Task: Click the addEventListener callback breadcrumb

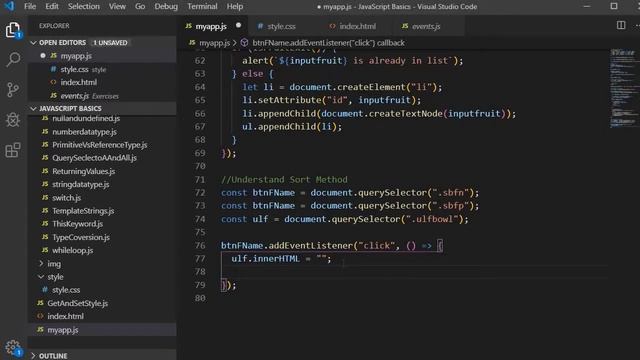Action: (329, 42)
